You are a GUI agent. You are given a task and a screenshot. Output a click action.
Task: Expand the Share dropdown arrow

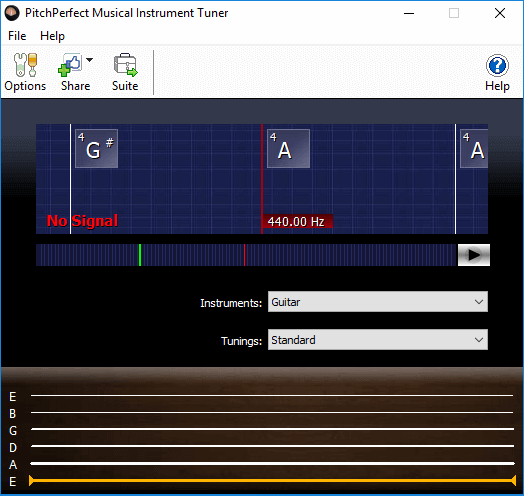pyautogui.click(x=90, y=60)
